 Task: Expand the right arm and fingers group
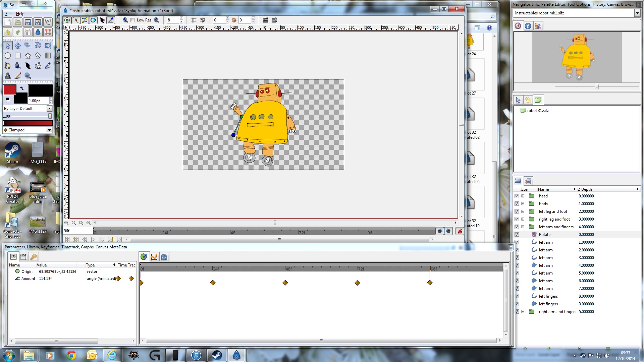click(523, 312)
